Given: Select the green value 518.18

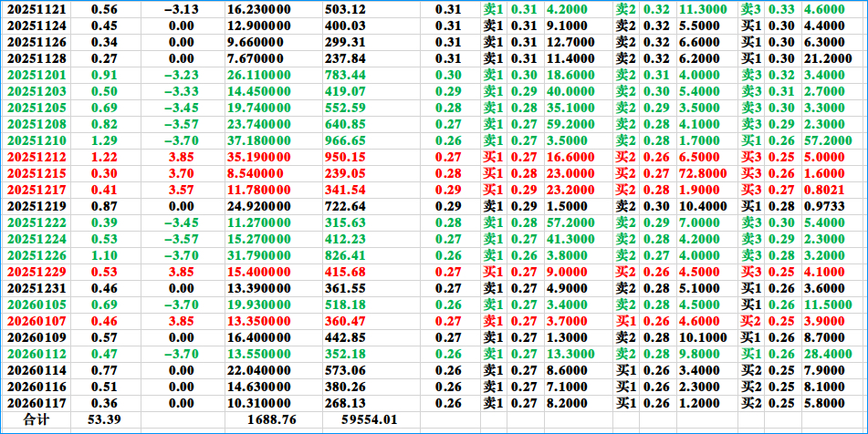Looking at the screenshot, I should 346,305.
